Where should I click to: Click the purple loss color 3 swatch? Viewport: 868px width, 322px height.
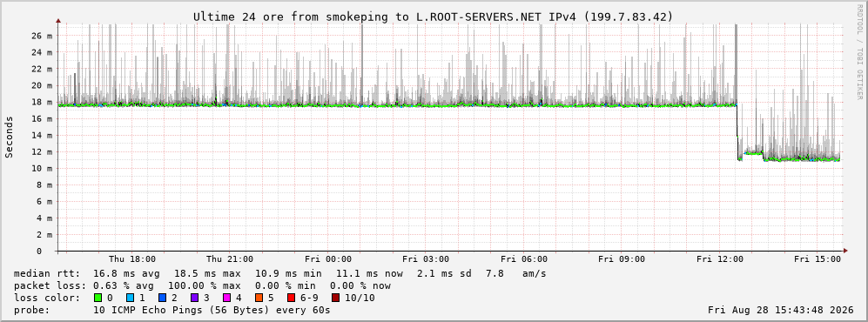pyautogui.click(x=194, y=299)
